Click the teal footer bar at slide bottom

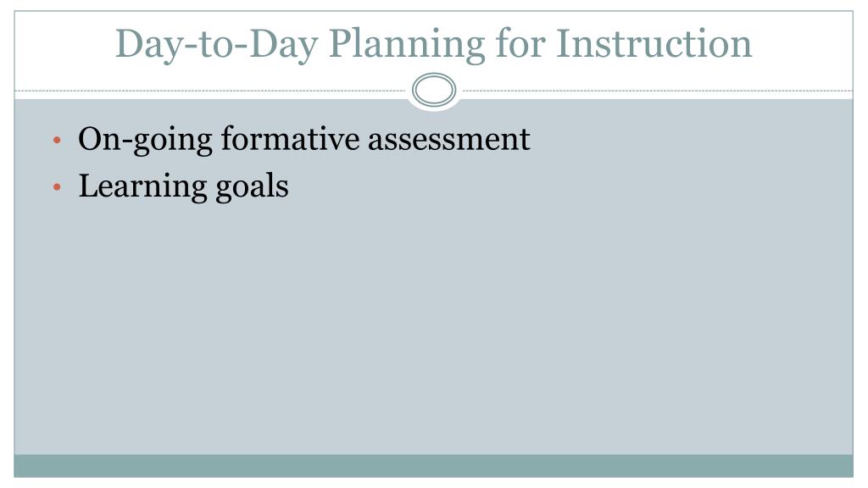(433, 466)
